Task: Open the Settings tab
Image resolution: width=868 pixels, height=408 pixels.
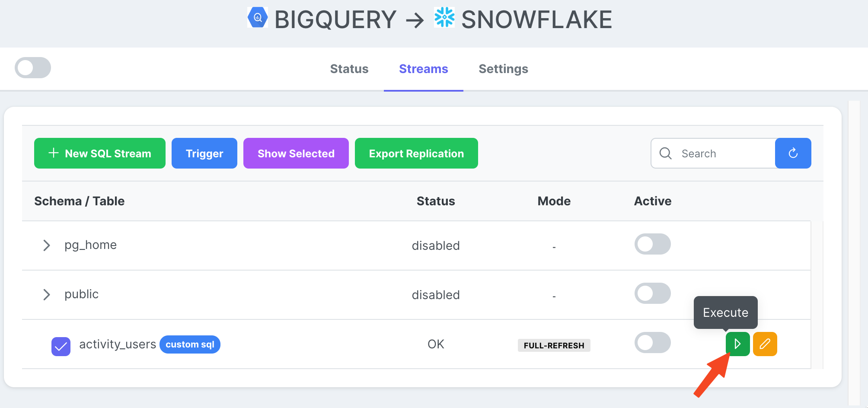Action: (x=503, y=69)
